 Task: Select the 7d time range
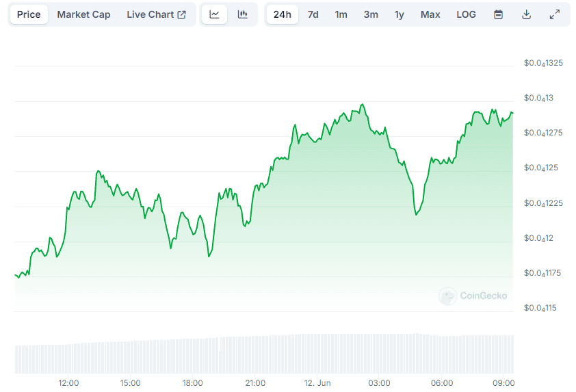coord(313,14)
